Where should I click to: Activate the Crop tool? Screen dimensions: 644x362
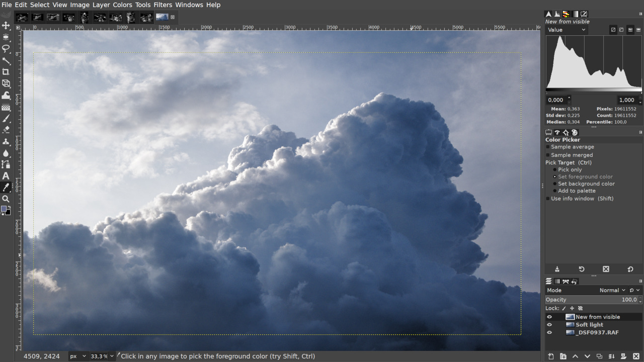tap(7, 72)
